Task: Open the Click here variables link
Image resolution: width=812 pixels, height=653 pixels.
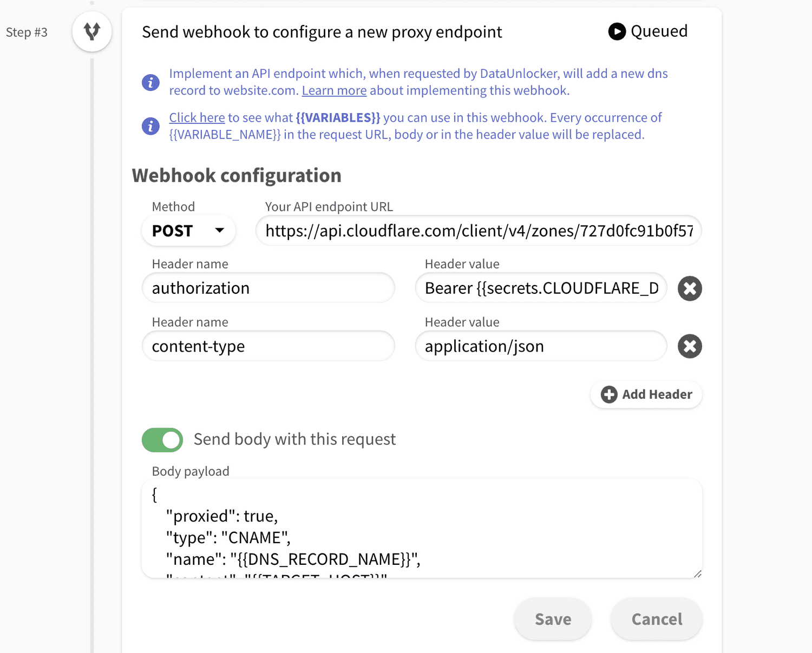Action: tap(197, 117)
